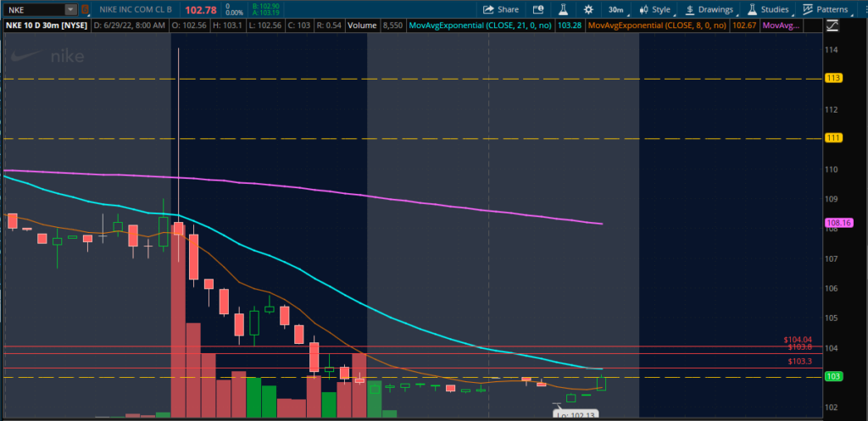Click the $103.8 red price level label
The image size is (868, 421).
(x=800, y=346)
